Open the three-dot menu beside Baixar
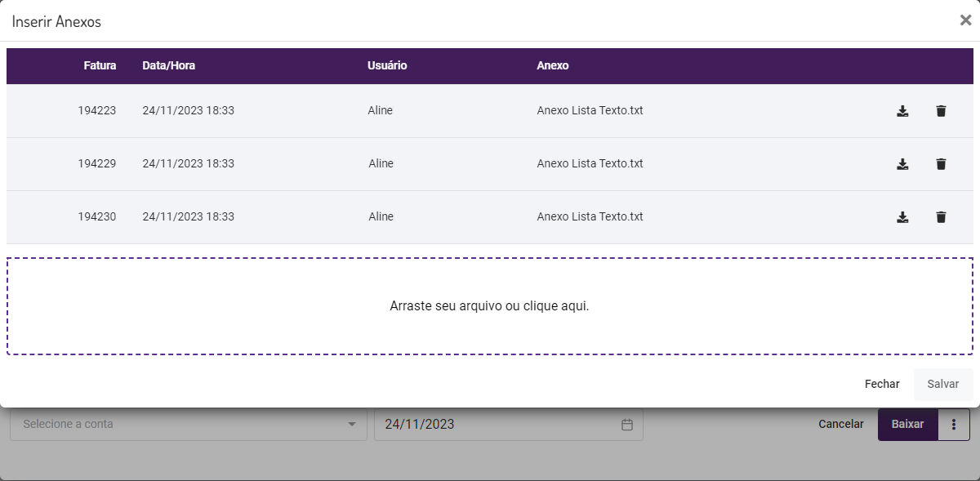The height and width of the screenshot is (481, 980). tap(953, 425)
